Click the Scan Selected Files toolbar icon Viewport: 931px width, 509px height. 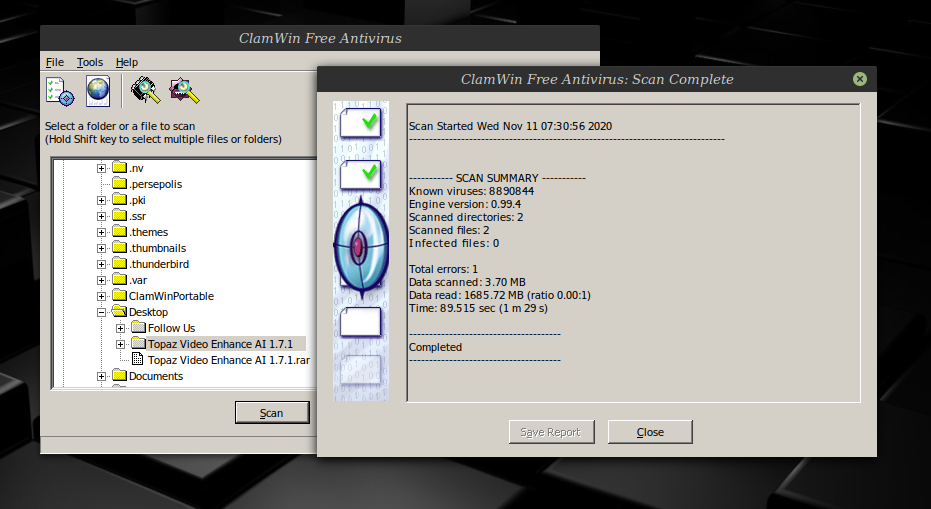[184, 90]
